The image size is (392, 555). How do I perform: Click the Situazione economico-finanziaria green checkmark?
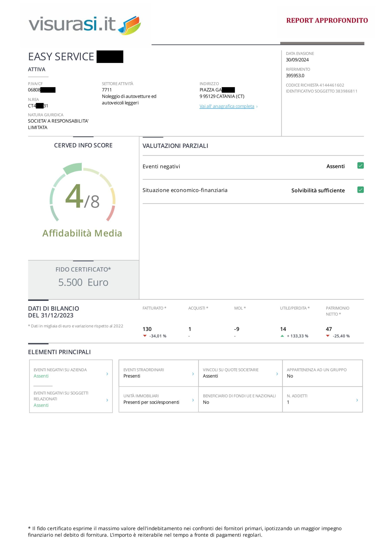pyautogui.click(x=360, y=190)
